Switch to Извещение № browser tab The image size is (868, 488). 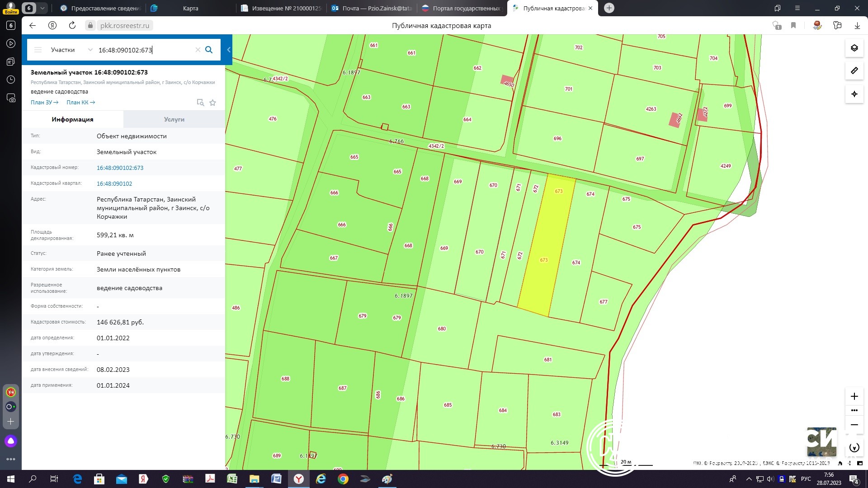tap(281, 8)
